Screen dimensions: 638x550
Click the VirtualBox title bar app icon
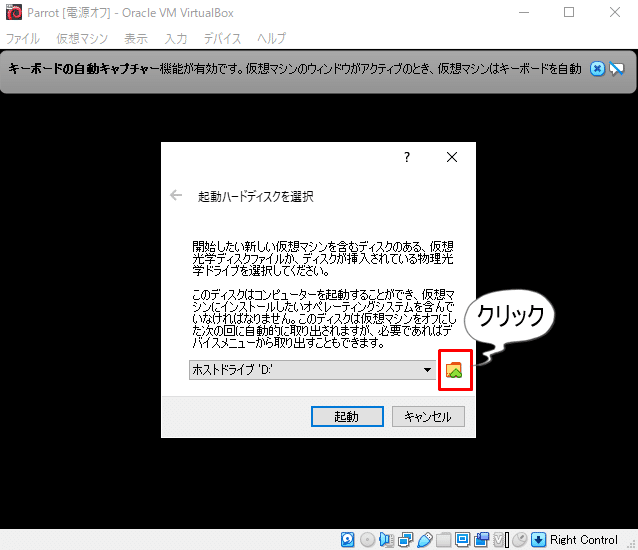pos(14,13)
